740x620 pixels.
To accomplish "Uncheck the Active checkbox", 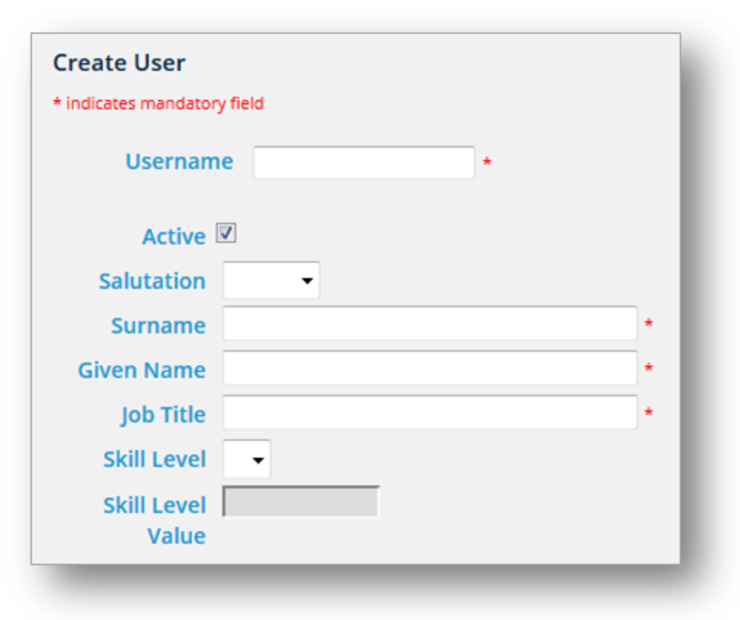I will click(x=226, y=233).
